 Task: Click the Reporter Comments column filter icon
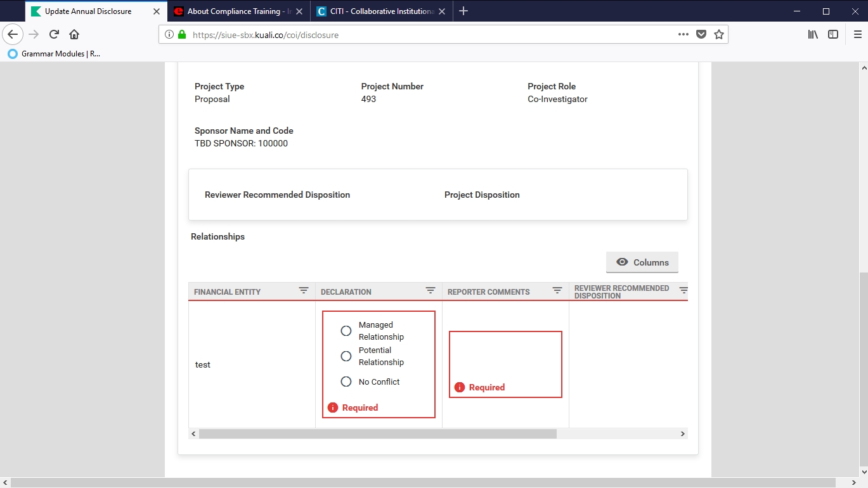pos(557,290)
